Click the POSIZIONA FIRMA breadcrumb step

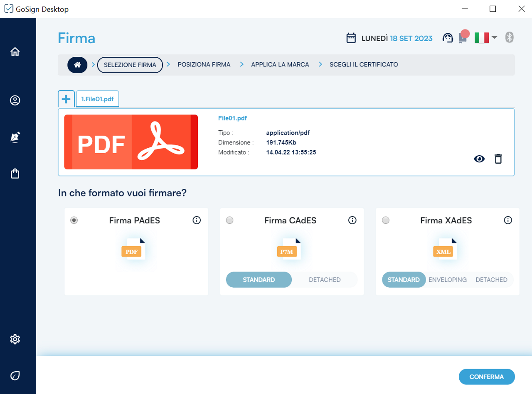204,65
